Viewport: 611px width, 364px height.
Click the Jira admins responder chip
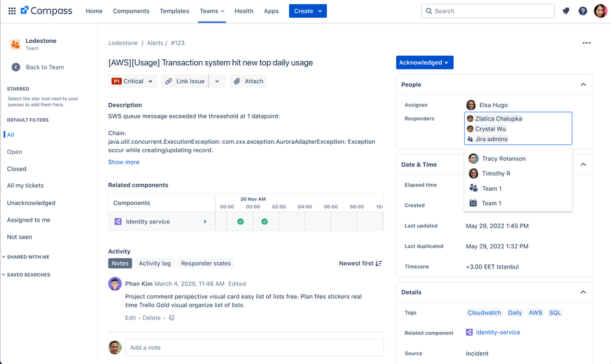pos(487,139)
